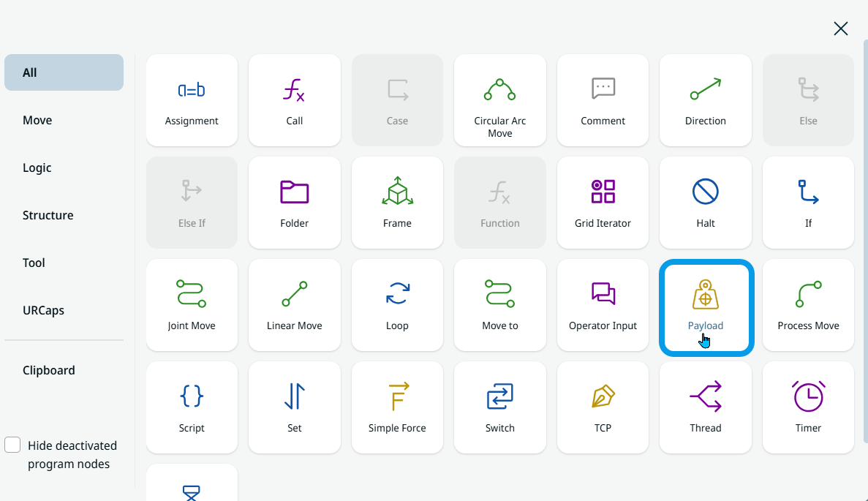Select the Grid Iterator node

(603, 203)
